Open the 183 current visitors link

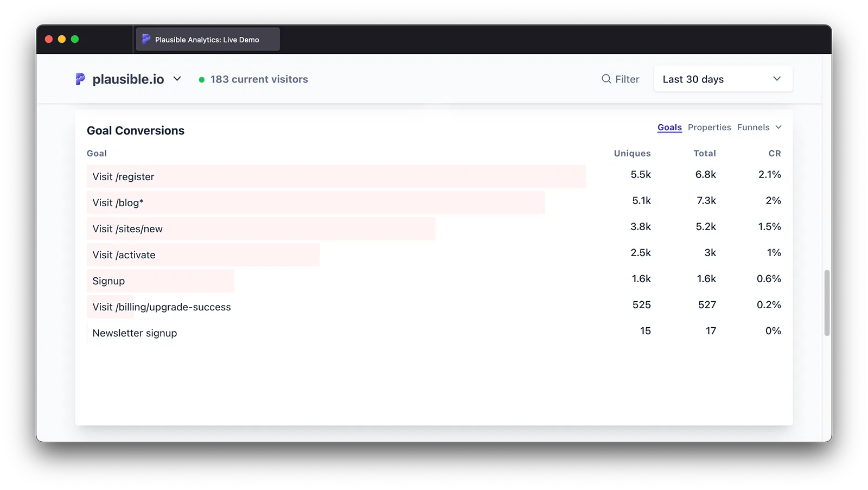pos(259,79)
